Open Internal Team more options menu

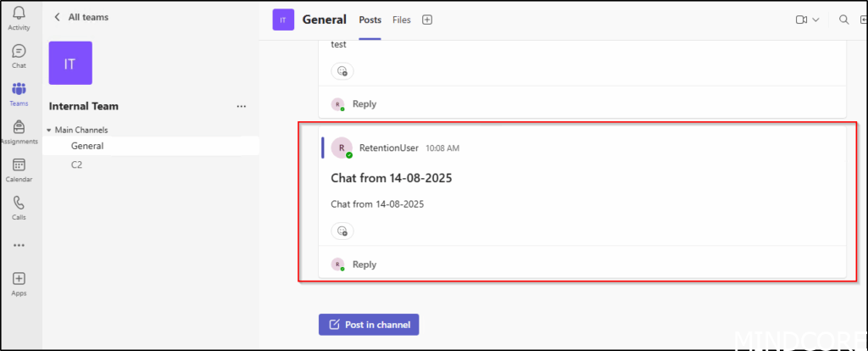point(242,107)
